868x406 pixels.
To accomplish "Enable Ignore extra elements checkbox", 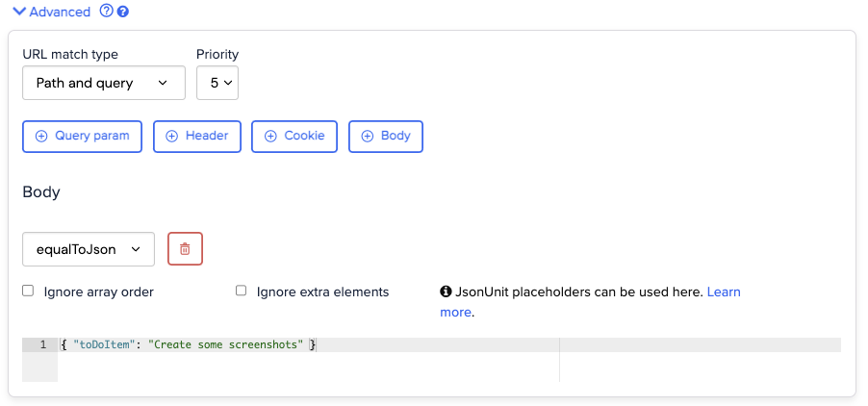I will tap(241, 291).
